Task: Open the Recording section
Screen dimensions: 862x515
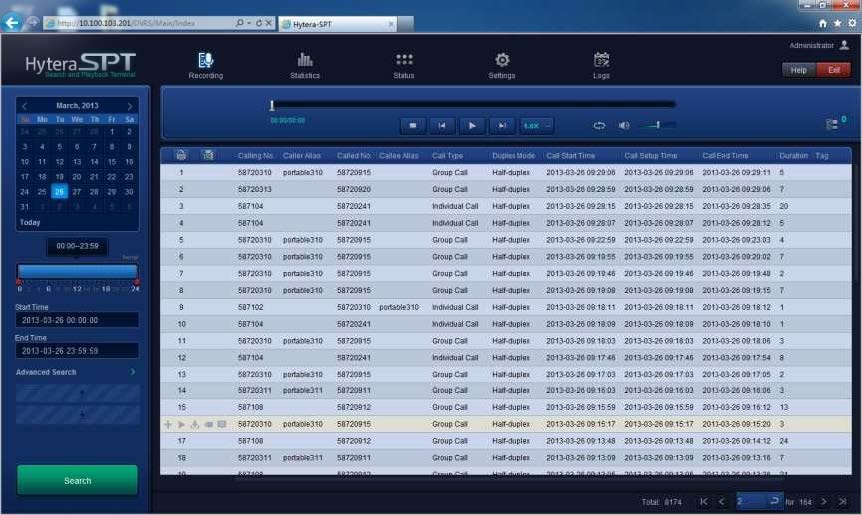Action: click(206, 65)
